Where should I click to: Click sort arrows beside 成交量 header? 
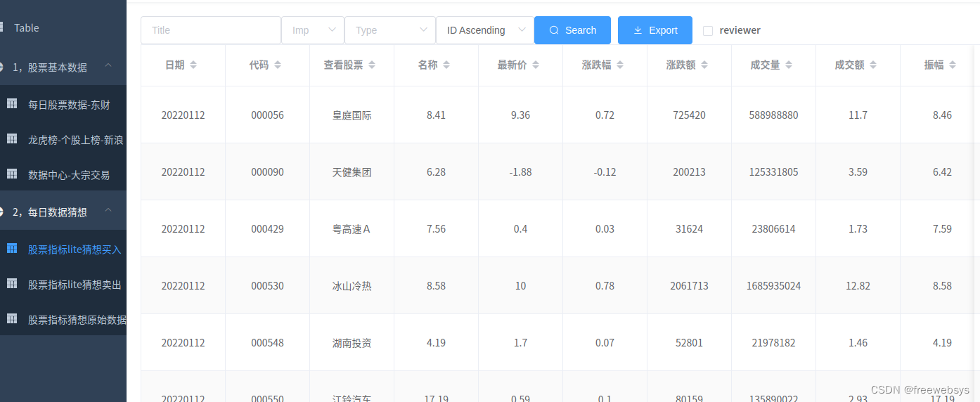[789, 65]
